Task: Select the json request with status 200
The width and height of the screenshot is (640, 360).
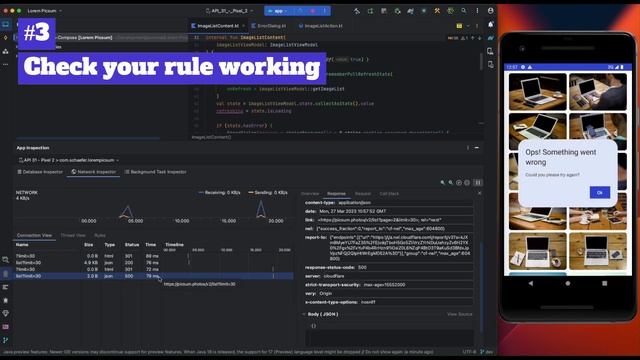Action: tap(153, 262)
